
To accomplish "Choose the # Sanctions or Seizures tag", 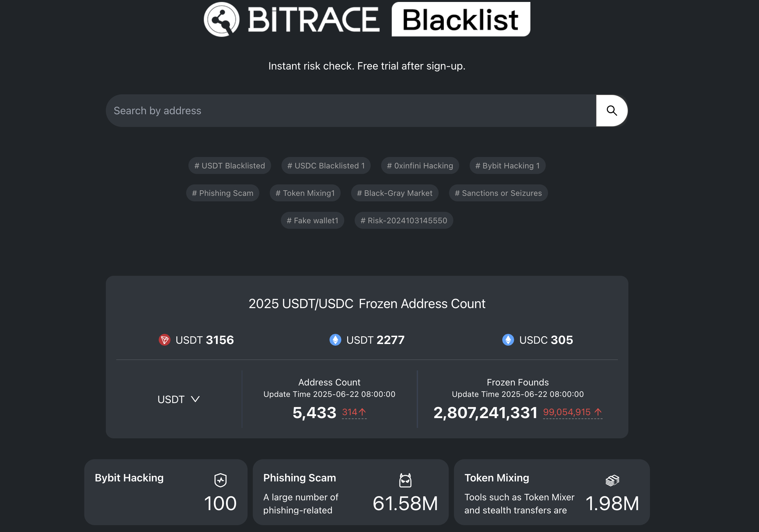I will click(498, 193).
